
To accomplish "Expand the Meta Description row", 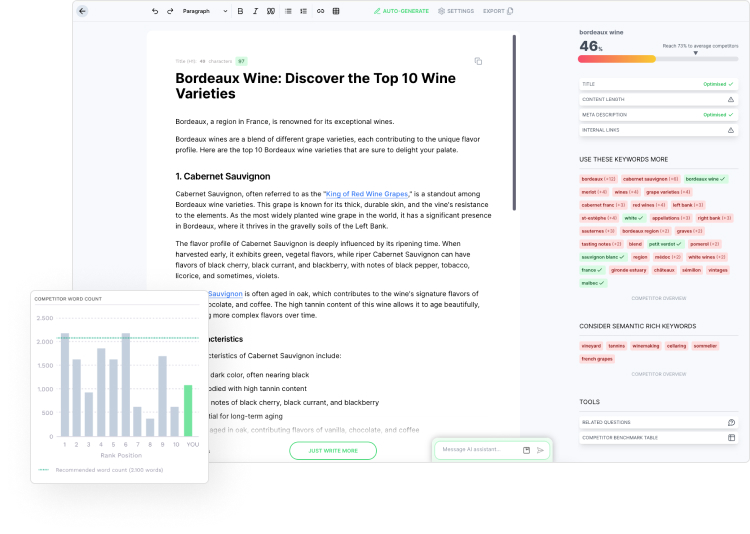I will pos(658,115).
